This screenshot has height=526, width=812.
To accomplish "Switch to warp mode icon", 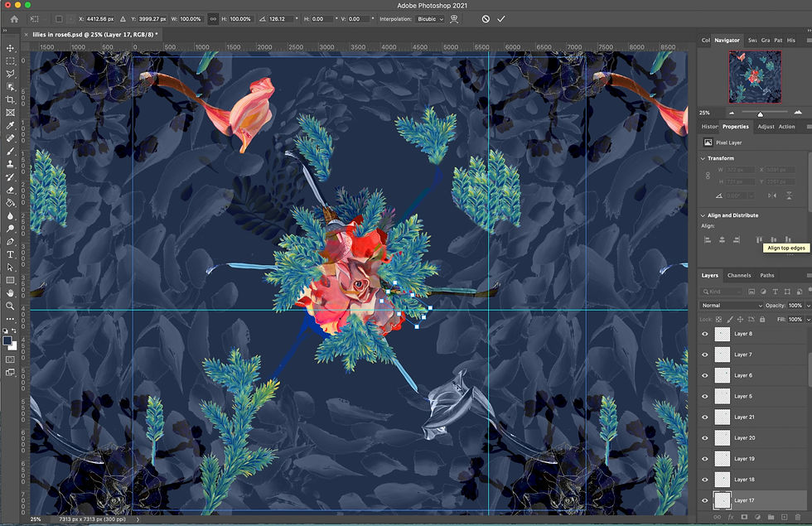I will coord(454,19).
